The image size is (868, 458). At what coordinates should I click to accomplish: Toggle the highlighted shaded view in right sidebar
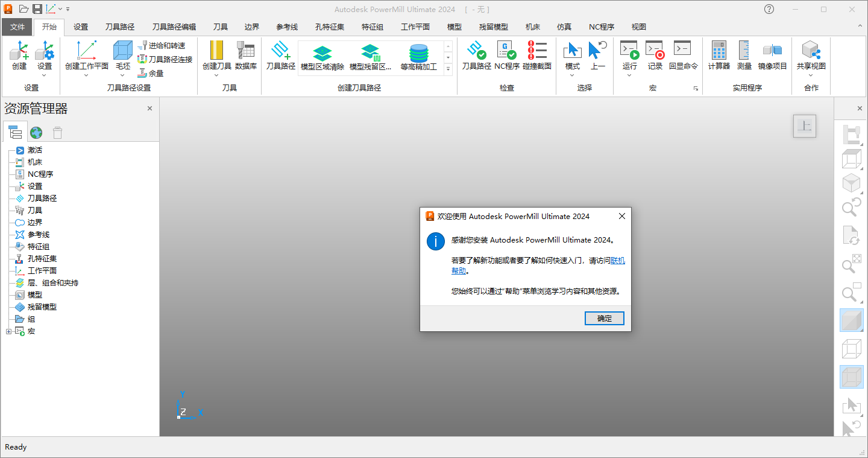pyautogui.click(x=852, y=320)
